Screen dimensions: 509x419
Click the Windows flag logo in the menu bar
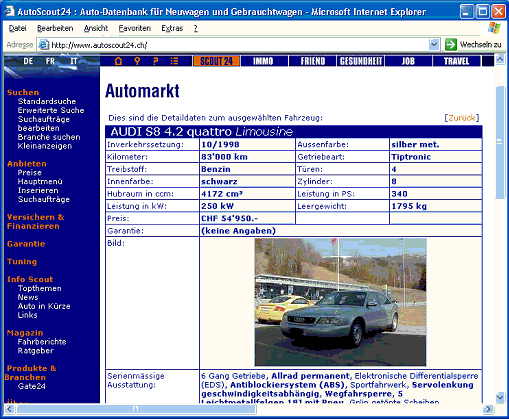pos(494,28)
